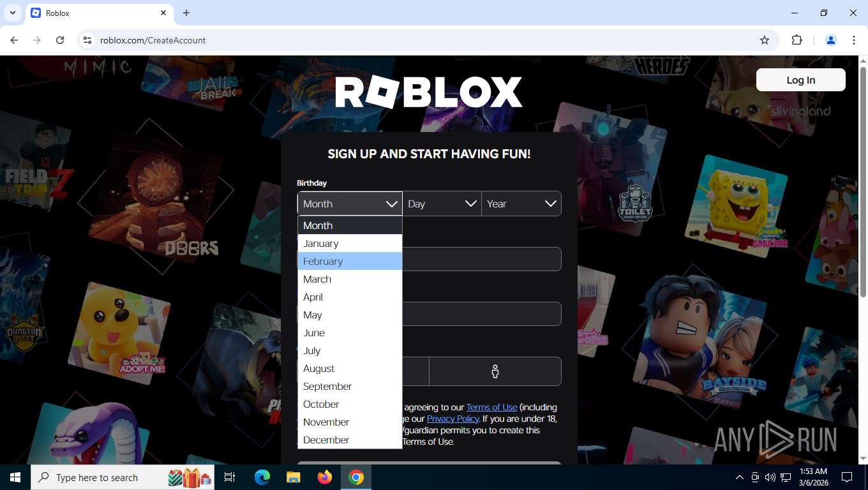Screen dimensions: 868x490
Task: Open the Extensions puzzle icon
Action: [x=797, y=40]
